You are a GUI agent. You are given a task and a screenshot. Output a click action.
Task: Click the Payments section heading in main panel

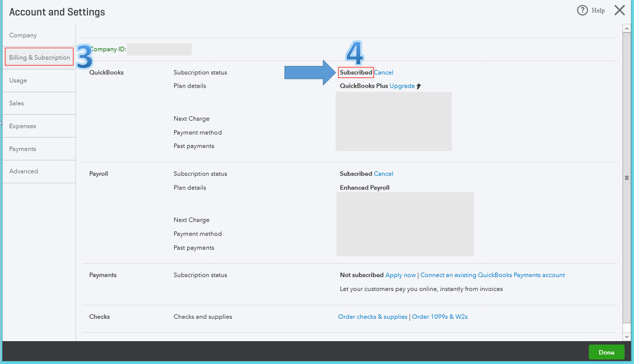pyautogui.click(x=103, y=275)
